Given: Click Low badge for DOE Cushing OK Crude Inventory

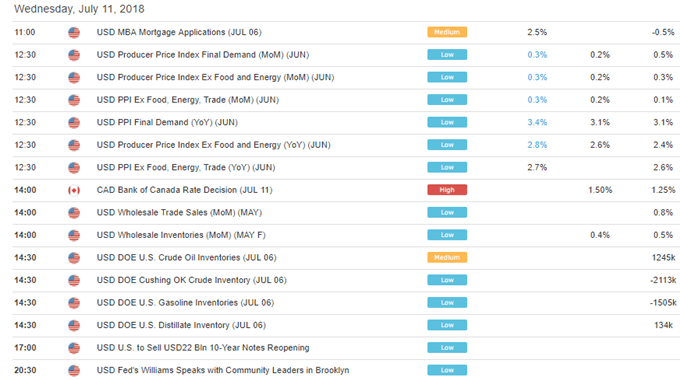Looking at the screenshot, I should click(447, 280).
